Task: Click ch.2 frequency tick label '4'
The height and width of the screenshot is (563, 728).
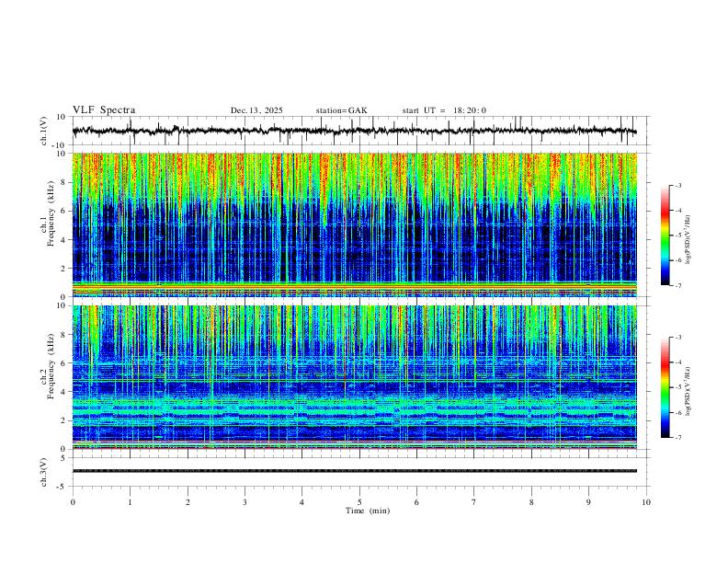Action: click(63, 392)
